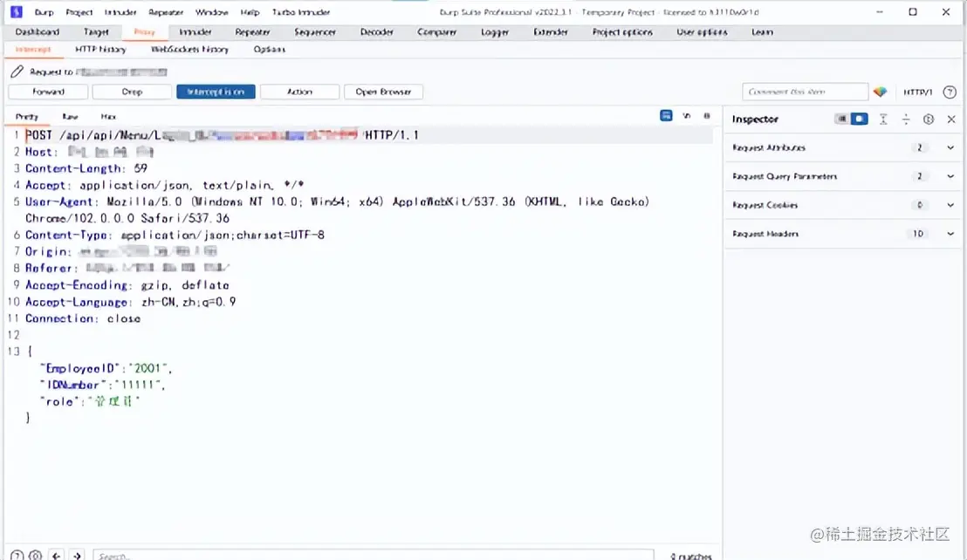967x560 pixels.
Task: Open the Intruder menu in the menu bar
Action: coord(120,12)
